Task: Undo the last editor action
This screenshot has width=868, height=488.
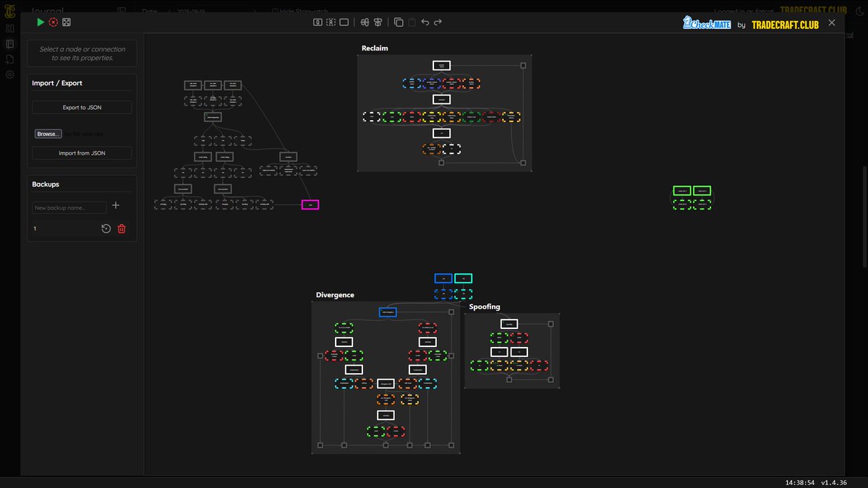Action: point(425,22)
